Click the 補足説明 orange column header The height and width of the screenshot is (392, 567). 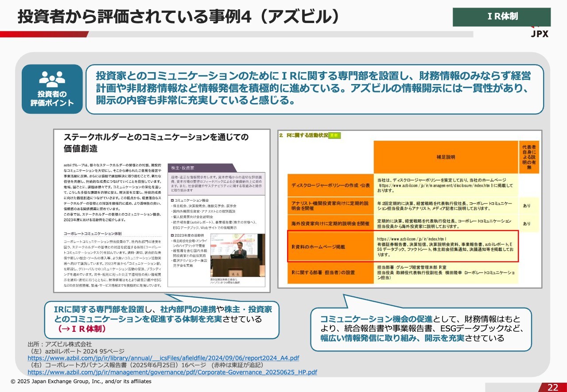tap(446, 157)
